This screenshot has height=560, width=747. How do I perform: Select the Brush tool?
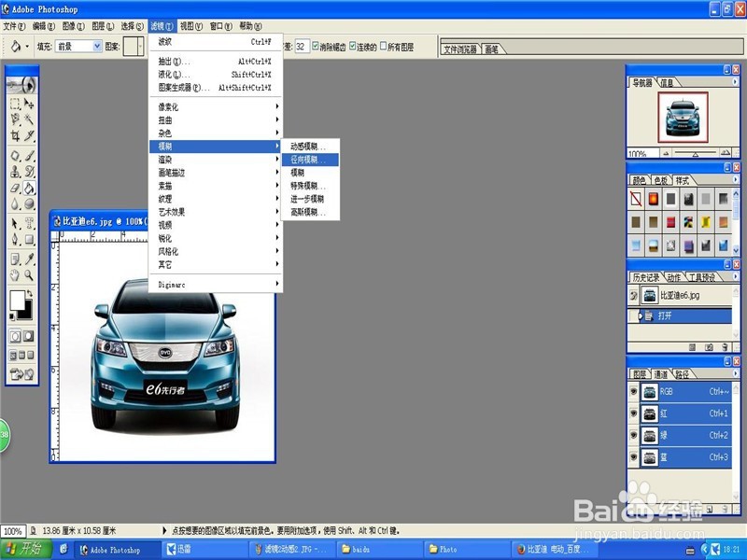point(29,155)
